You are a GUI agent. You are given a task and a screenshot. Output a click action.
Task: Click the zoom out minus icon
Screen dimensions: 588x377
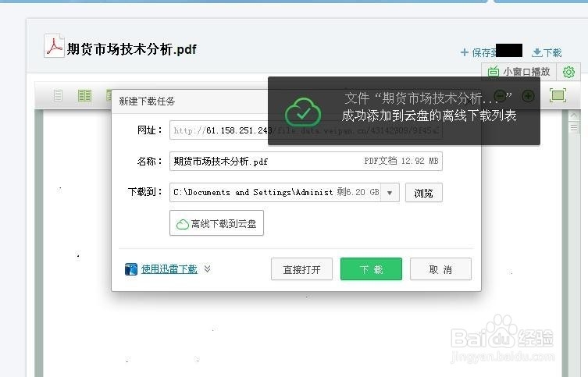tap(500, 96)
